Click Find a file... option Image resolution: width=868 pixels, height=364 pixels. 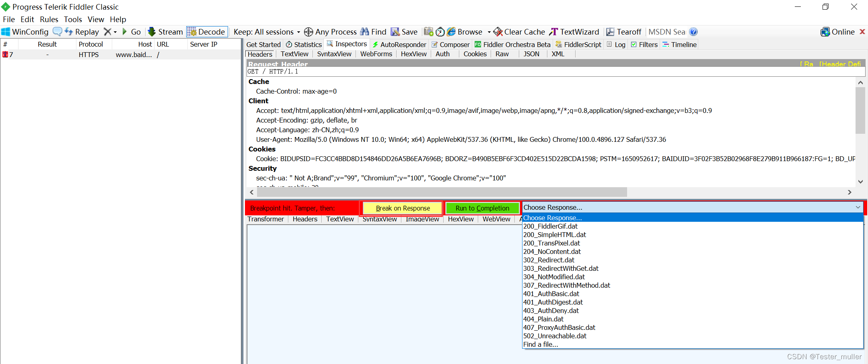(x=693, y=344)
